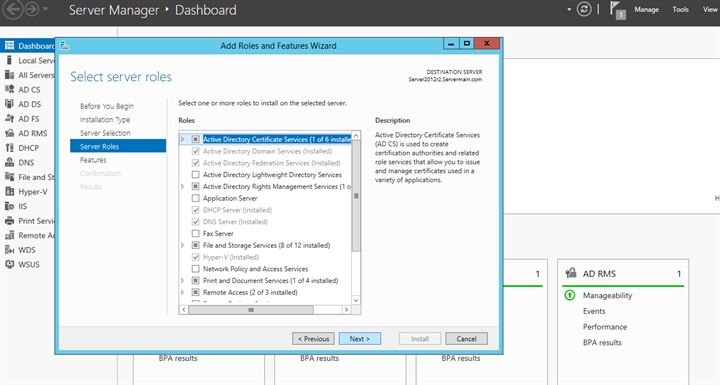Open the AD CS role icon
Image resolution: width=720 pixels, height=385 pixels.
pos(9,89)
